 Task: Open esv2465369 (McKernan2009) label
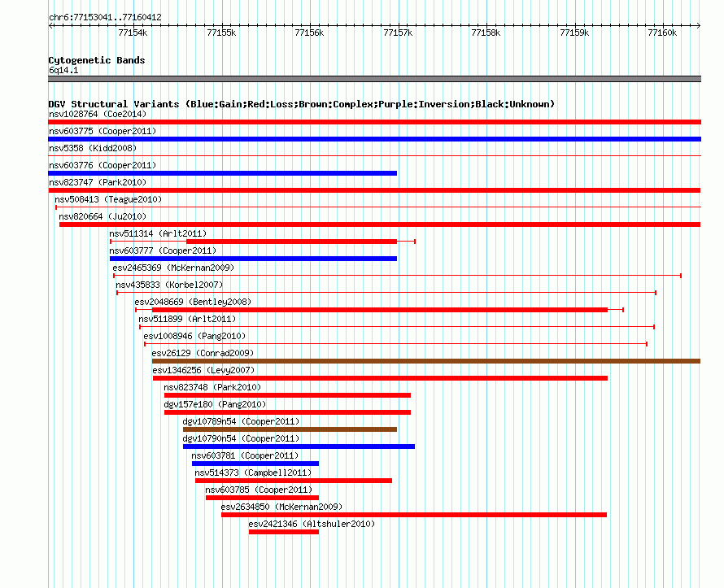tap(173, 268)
